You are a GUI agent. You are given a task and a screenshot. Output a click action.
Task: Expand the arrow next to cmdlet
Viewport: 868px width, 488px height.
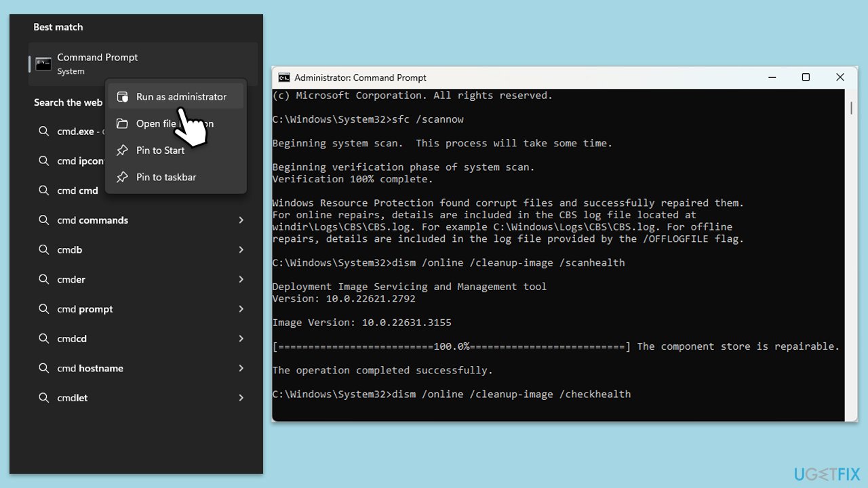[x=241, y=398]
